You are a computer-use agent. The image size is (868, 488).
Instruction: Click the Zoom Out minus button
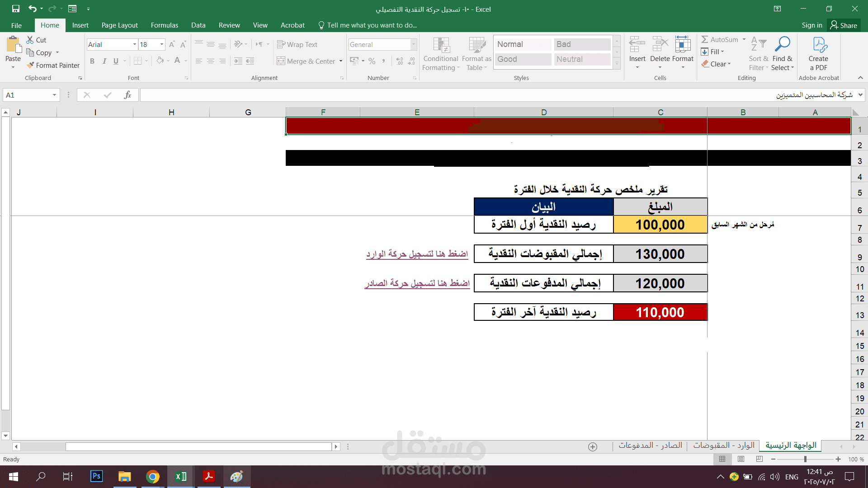point(774,459)
